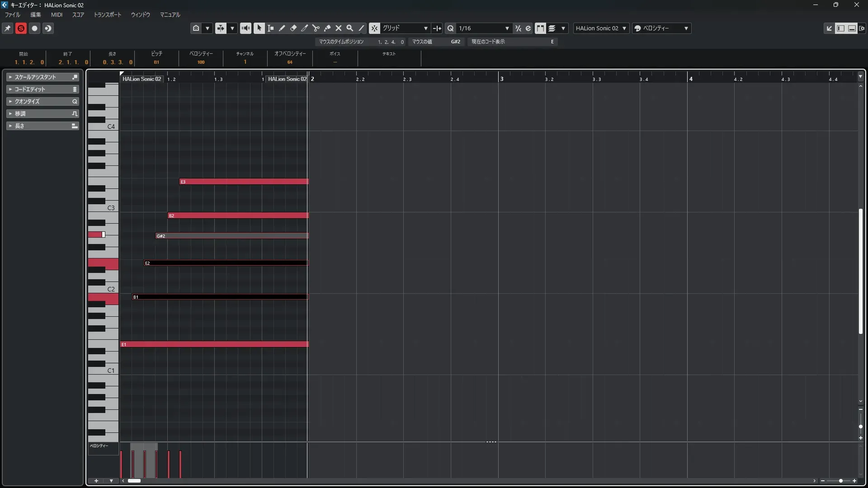This screenshot has width=868, height=488.
Task: Select the Glue tool
Action: pos(327,28)
